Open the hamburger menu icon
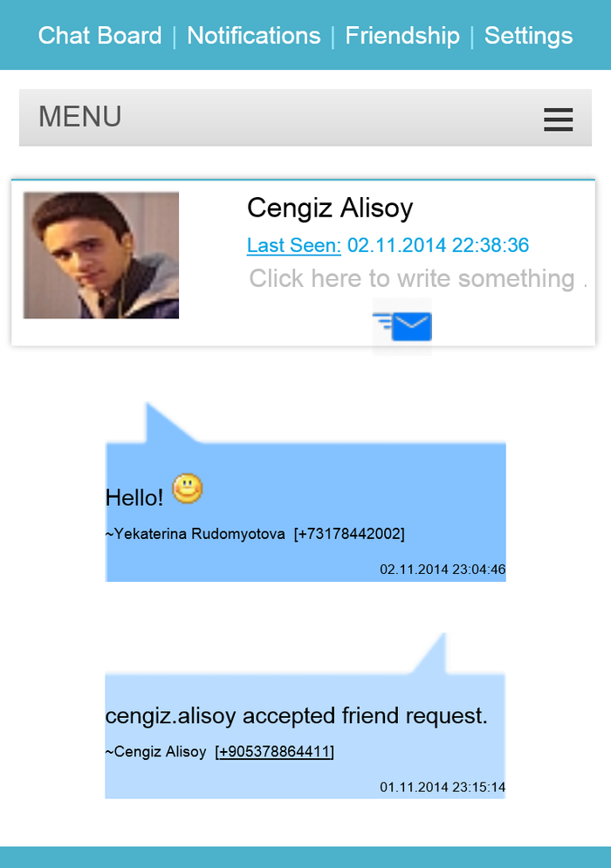 point(558,119)
